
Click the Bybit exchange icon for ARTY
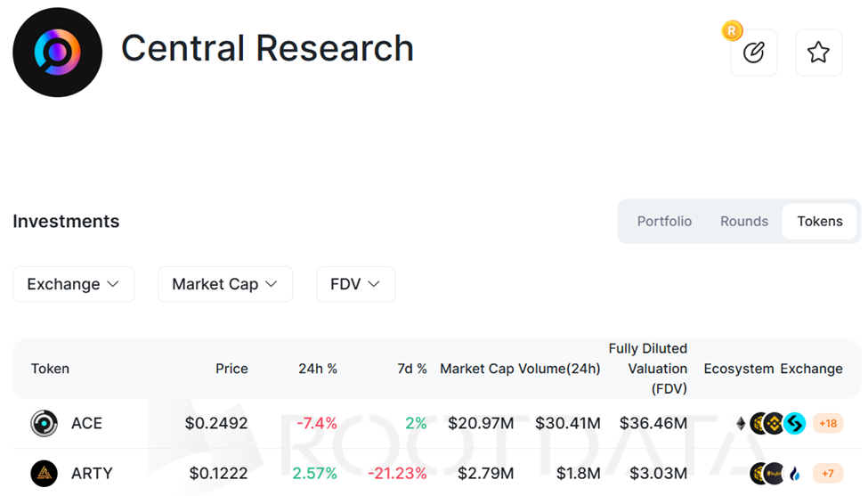(773, 473)
